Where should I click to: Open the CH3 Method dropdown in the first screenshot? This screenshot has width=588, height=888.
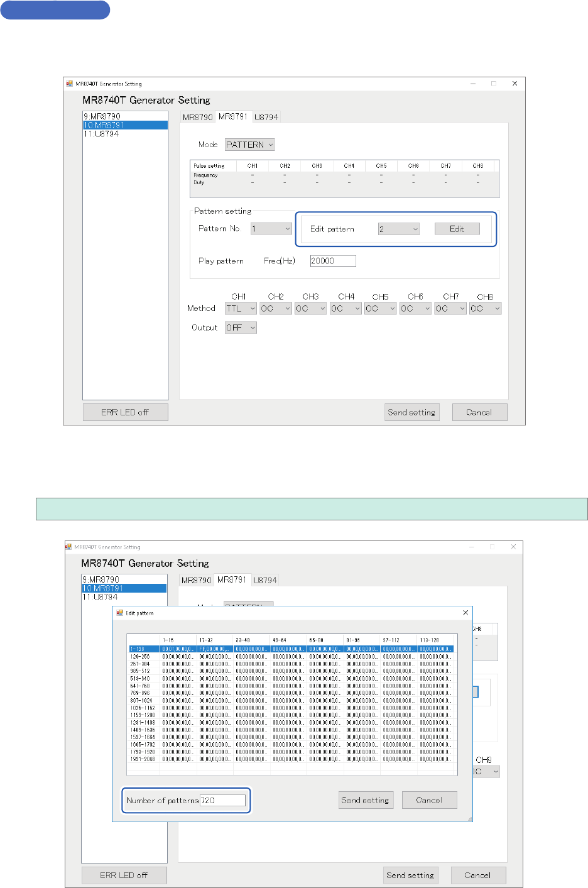pyautogui.click(x=311, y=309)
